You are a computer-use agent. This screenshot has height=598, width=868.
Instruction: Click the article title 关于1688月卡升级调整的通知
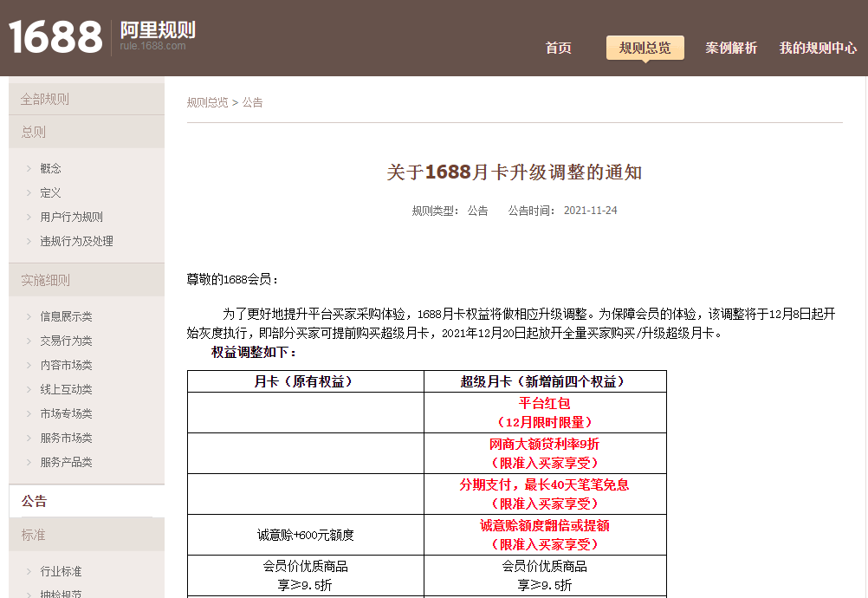pyautogui.click(x=515, y=172)
